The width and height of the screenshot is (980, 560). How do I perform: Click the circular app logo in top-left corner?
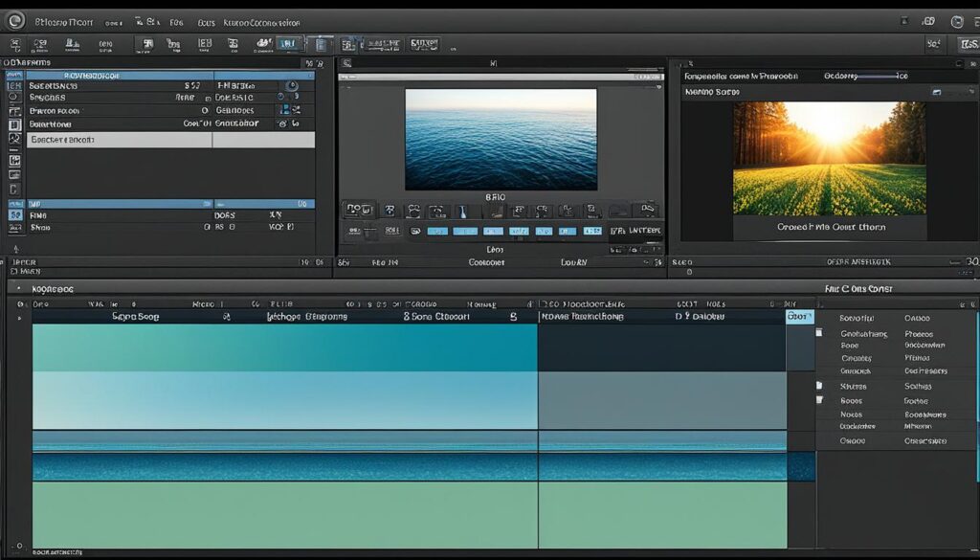tap(15, 20)
